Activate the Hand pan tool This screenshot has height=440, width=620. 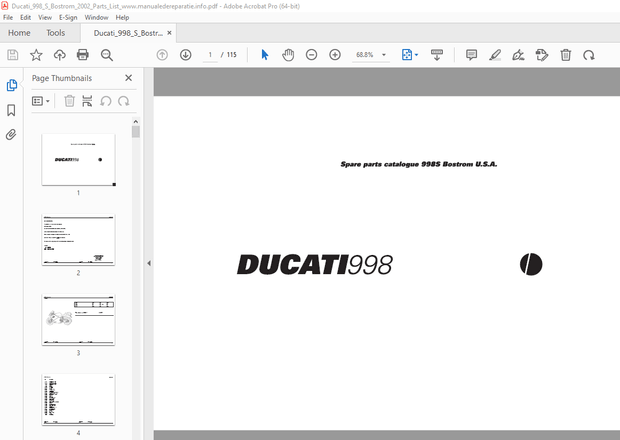click(288, 55)
